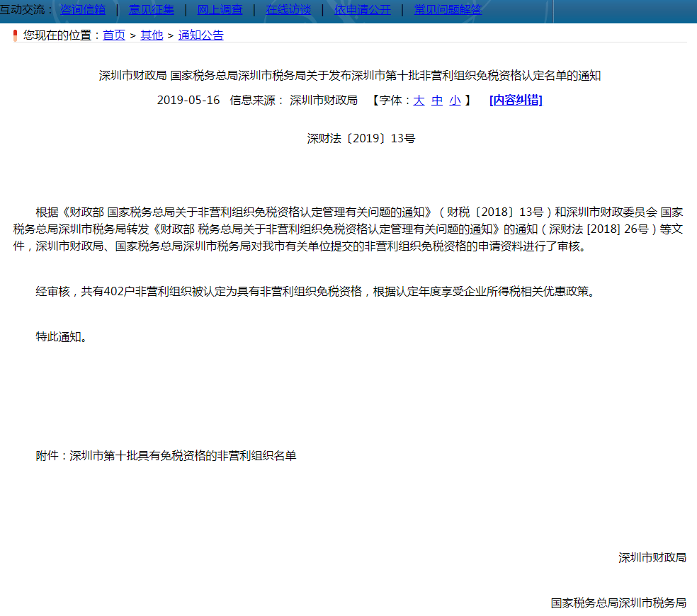This screenshot has width=697, height=616.
Task: Open the 咨询信箱 link
Action: click(x=83, y=9)
